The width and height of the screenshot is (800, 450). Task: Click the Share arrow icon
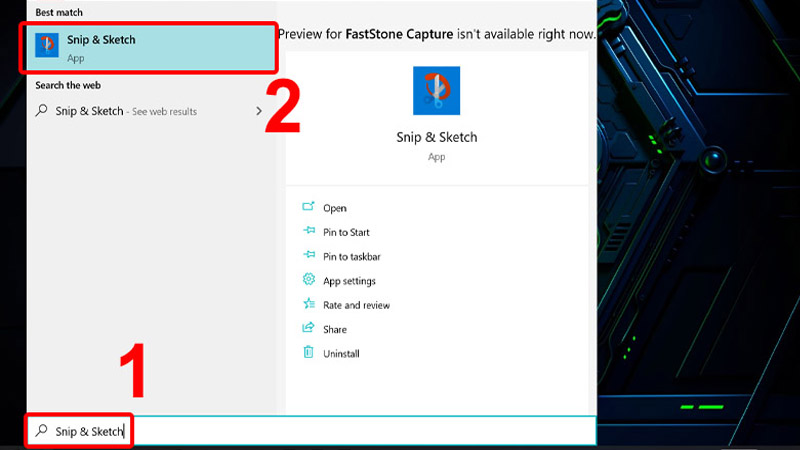click(308, 329)
